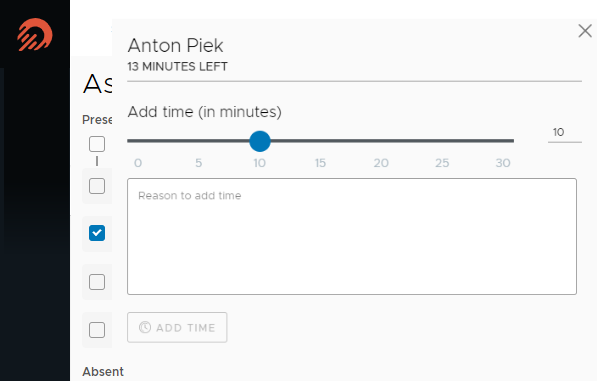Click the Anton Piek name heading
This screenshot has height=381, width=597.
[176, 46]
